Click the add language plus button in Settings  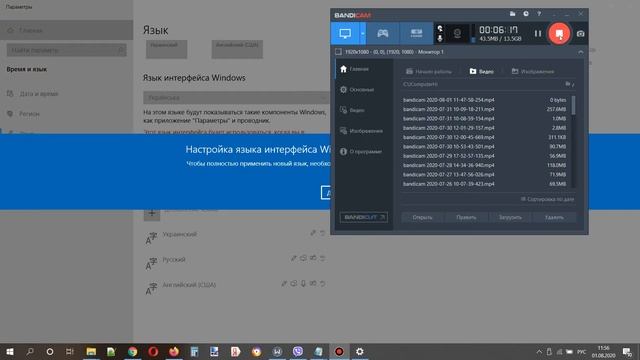tap(152, 213)
